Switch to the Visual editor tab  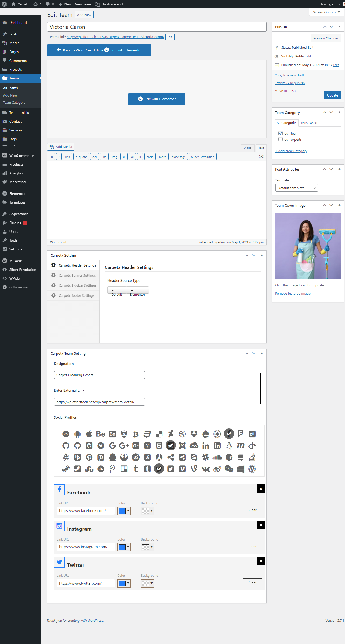[248, 148]
